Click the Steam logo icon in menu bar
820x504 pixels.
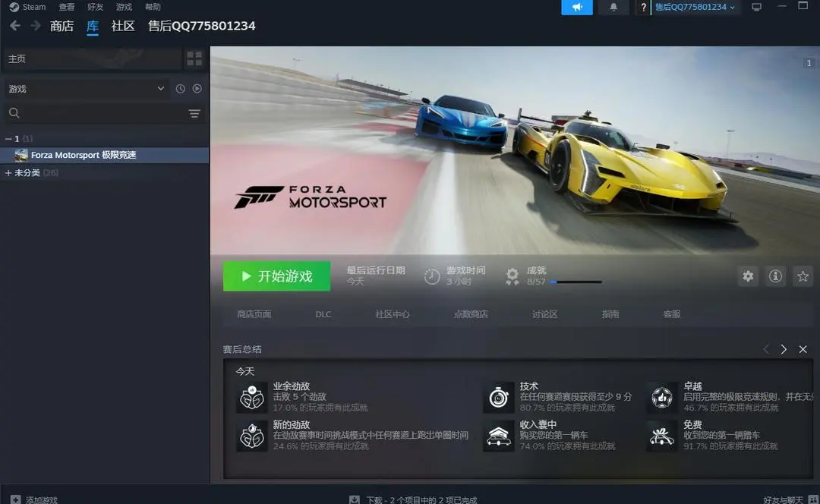[14, 7]
